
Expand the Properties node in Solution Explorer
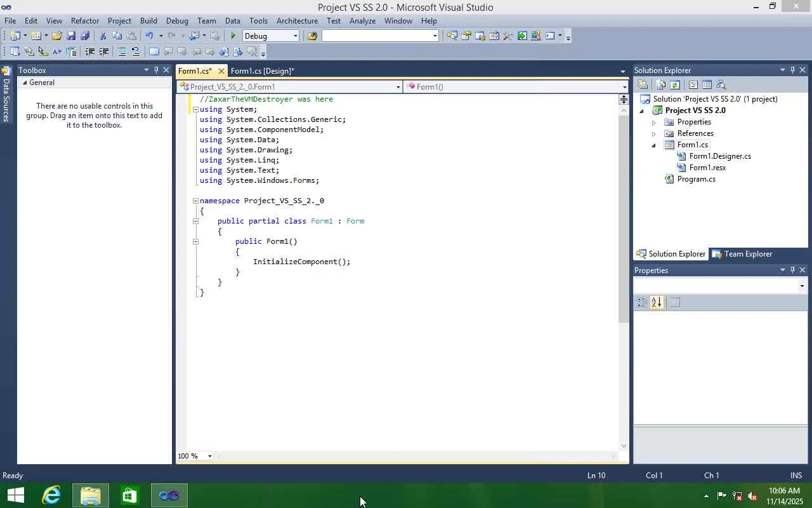654,122
